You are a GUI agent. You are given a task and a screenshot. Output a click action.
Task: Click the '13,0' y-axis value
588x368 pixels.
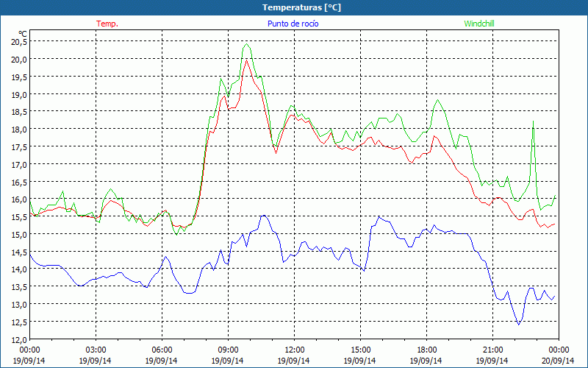19,305
